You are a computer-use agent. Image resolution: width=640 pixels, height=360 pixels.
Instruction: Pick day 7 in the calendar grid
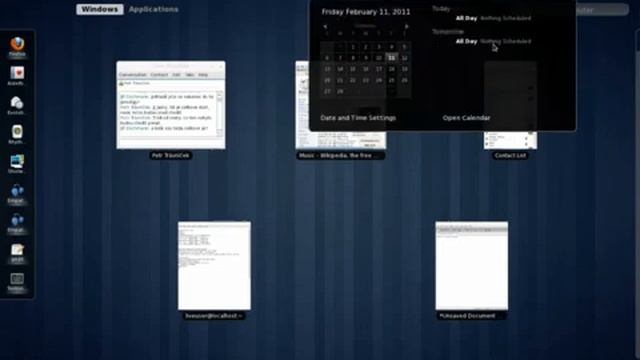click(340, 58)
